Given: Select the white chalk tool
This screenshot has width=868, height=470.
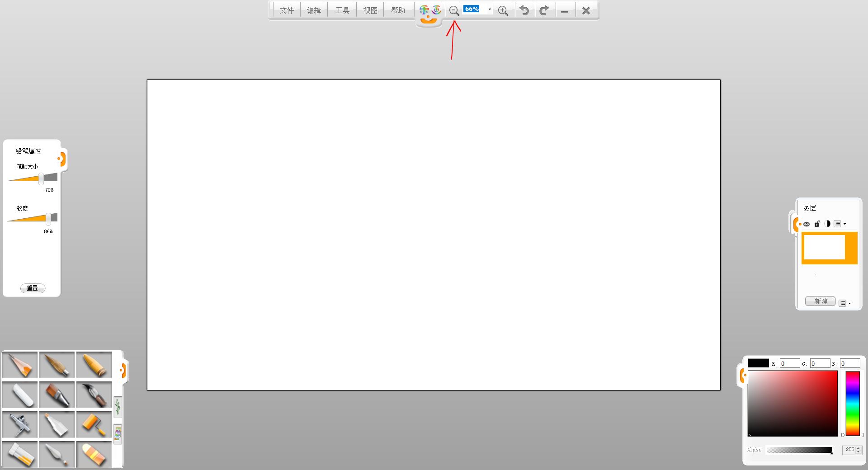Looking at the screenshot, I should click(20, 395).
